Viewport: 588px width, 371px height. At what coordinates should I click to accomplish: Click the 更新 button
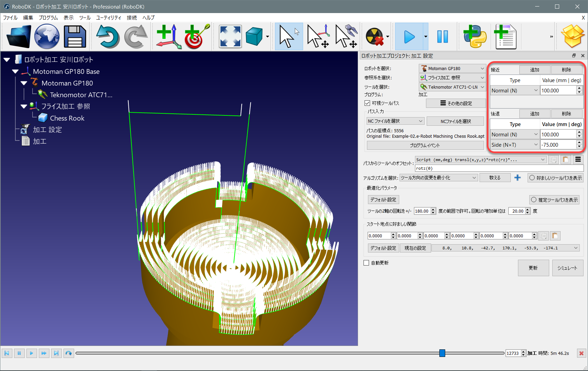[x=533, y=268]
